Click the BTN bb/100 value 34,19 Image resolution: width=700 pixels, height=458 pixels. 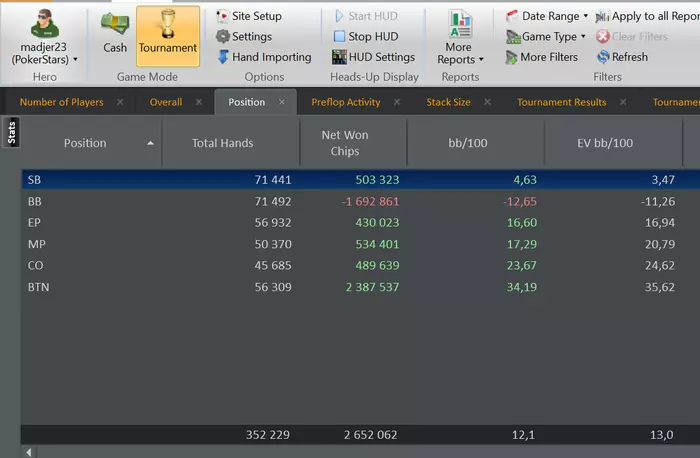tap(521, 287)
